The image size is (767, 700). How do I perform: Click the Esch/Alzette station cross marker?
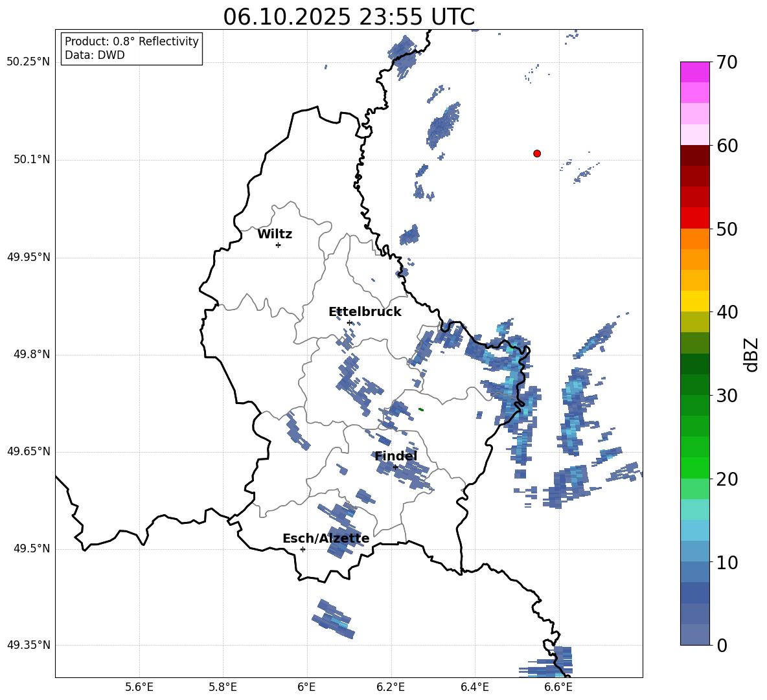tap(303, 549)
